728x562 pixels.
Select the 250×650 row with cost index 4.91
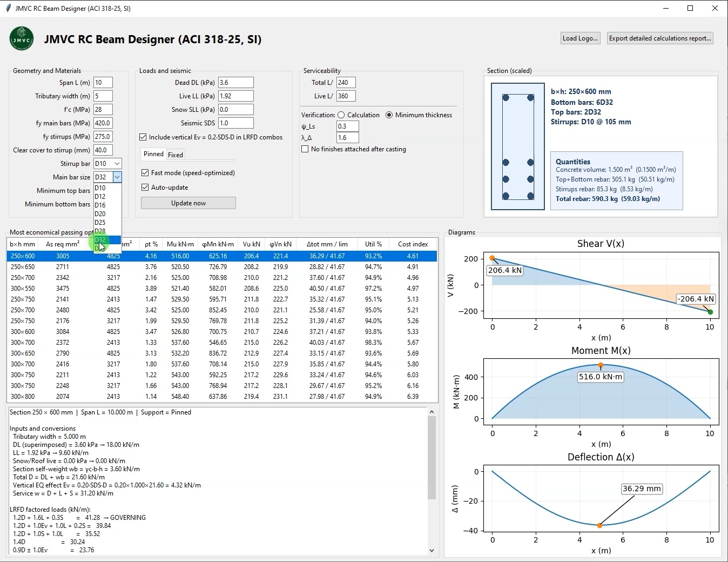pos(222,267)
